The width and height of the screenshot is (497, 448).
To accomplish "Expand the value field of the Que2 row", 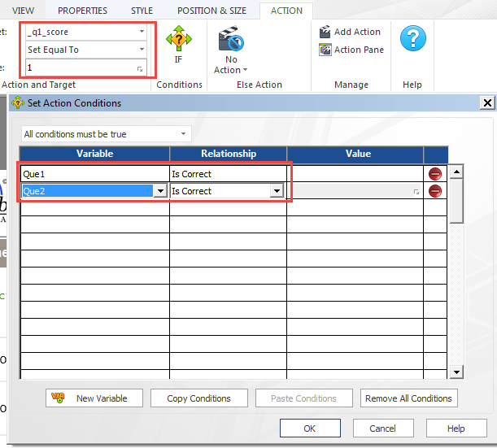I will point(416,192).
